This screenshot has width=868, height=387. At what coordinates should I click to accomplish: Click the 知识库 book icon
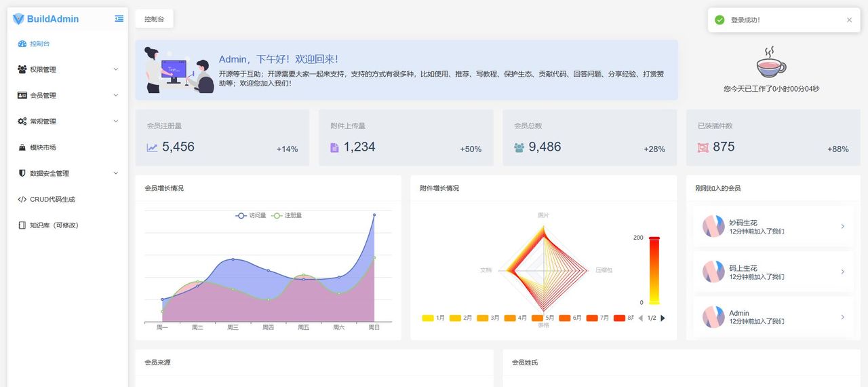pyautogui.click(x=22, y=225)
